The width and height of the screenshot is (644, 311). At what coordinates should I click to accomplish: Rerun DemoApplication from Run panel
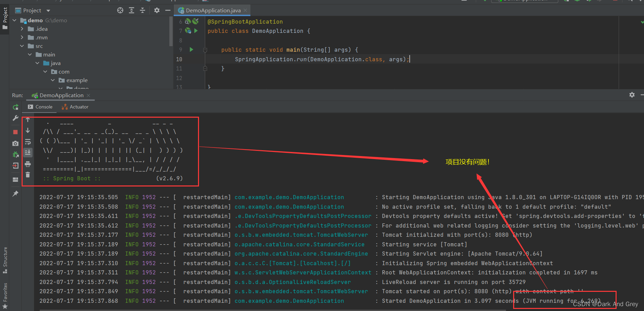(x=15, y=107)
